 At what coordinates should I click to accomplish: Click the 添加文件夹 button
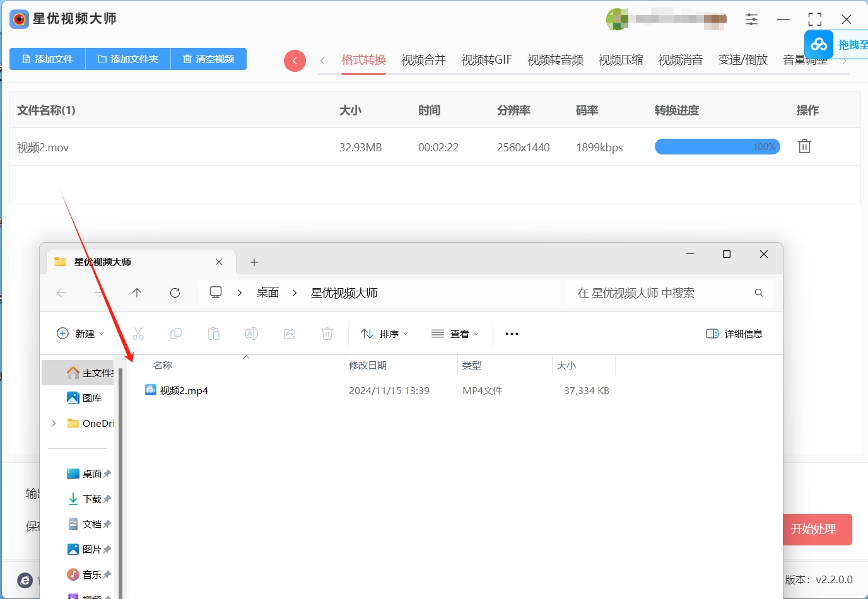(x=128, y=59)
